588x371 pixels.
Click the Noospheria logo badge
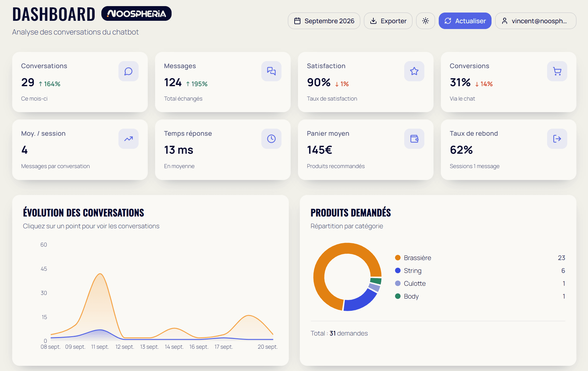(x=136, y=13)
